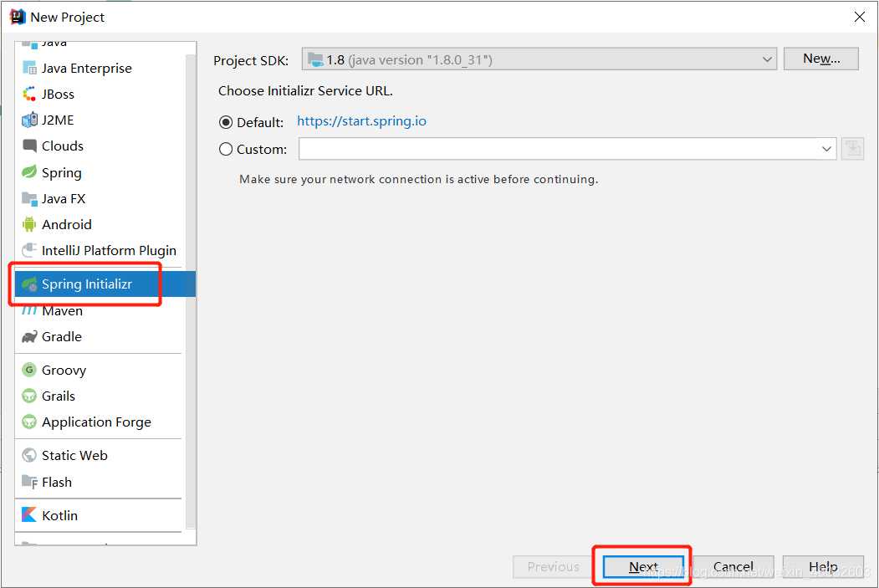Click the Help button
The height and width of the screenshot is (588, 879).
823,567
